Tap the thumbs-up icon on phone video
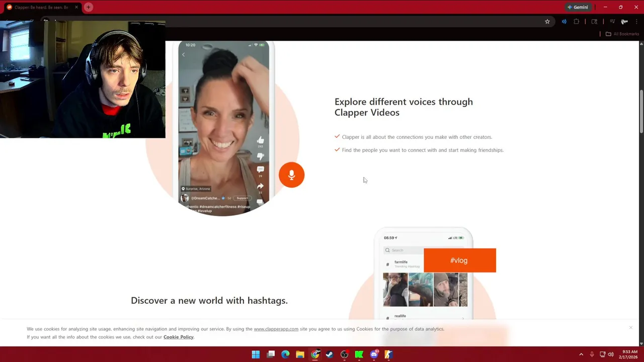The width and height of the screenshot is (644, 362). tap(260, 140)
